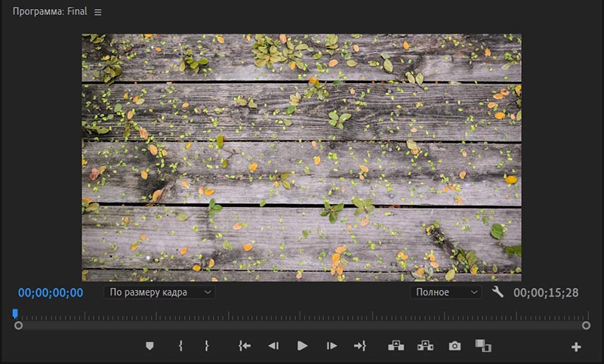
Task: Click the 'Программа: Final' panel title
Action: click(50, 11)
